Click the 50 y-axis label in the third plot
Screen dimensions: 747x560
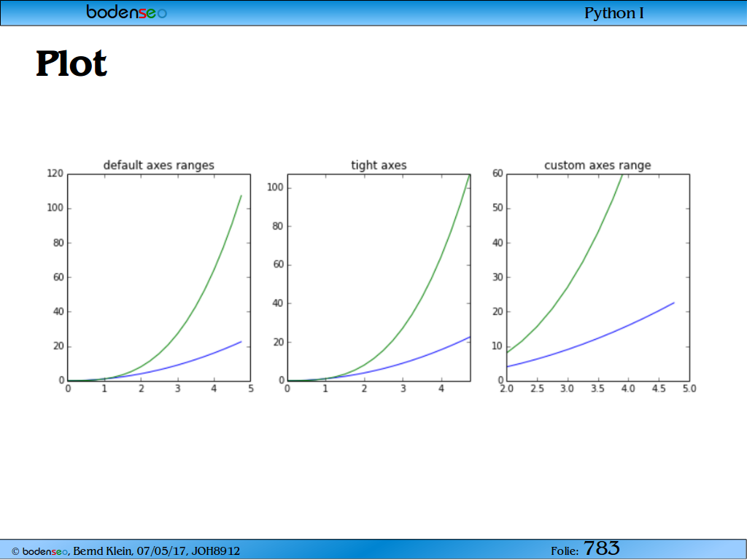[x=498, y=208]
